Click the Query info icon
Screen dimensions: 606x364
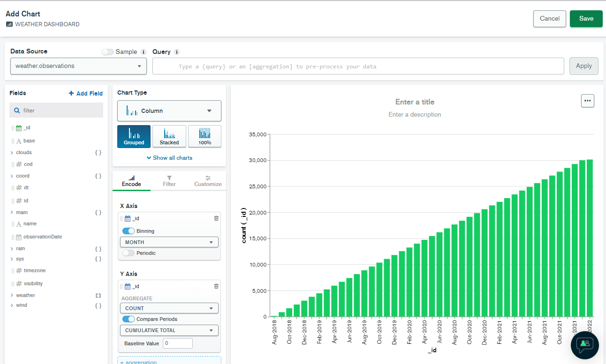pyautogui.click(x=177, y=52)
